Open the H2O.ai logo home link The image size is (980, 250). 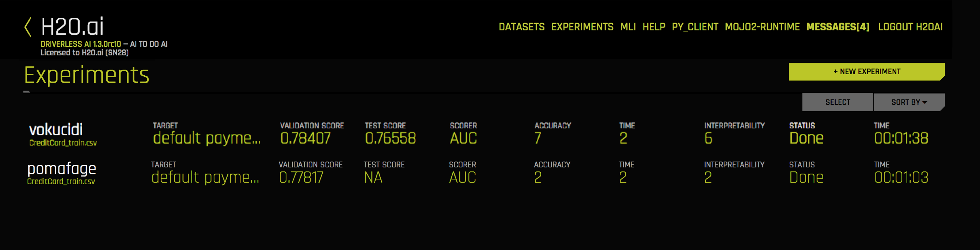[72, 27]
